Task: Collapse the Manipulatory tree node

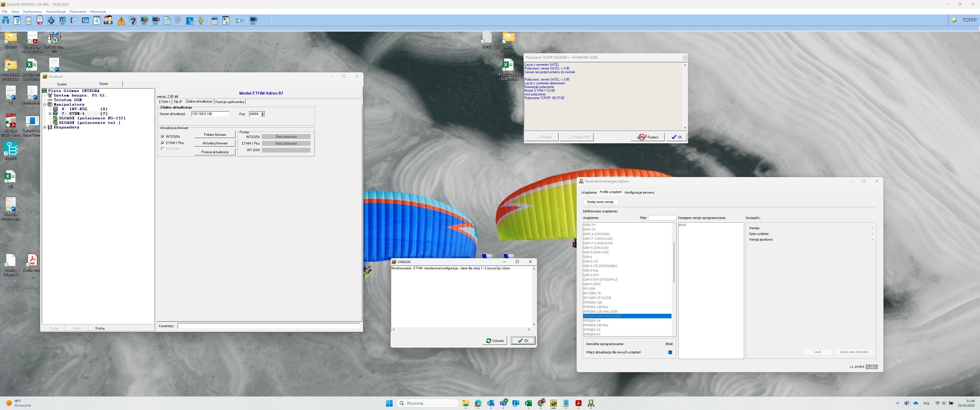Action: (x=44, y=104)
